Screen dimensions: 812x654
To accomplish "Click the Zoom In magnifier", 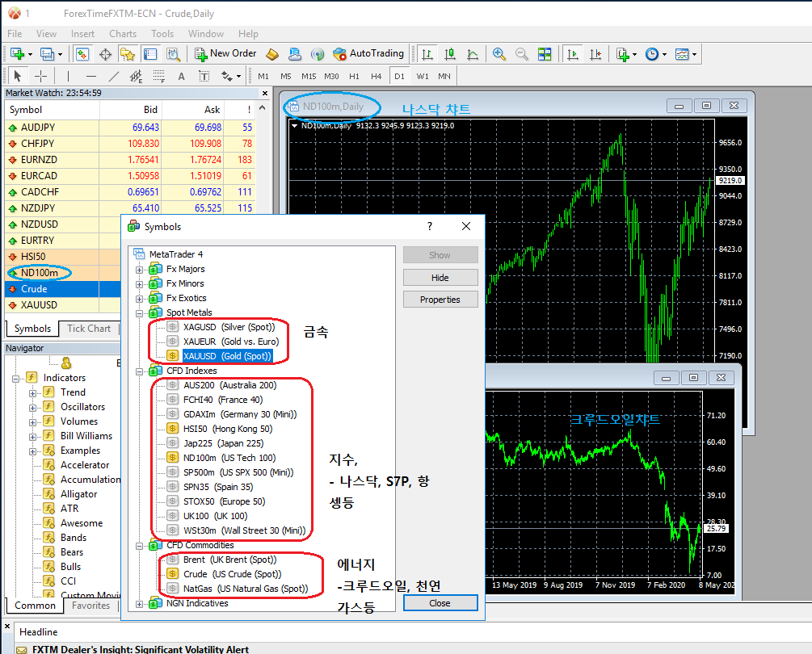I will point(499,54).
